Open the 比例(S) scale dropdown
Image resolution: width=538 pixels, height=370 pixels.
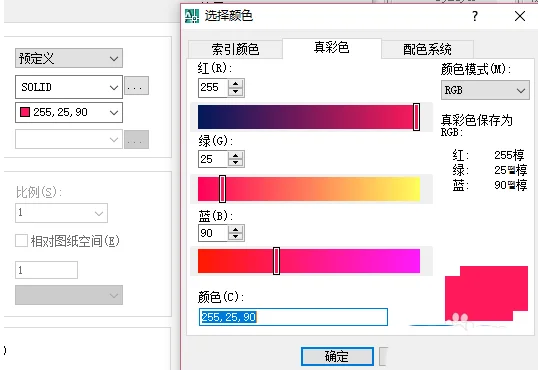(x=61, y=213)
